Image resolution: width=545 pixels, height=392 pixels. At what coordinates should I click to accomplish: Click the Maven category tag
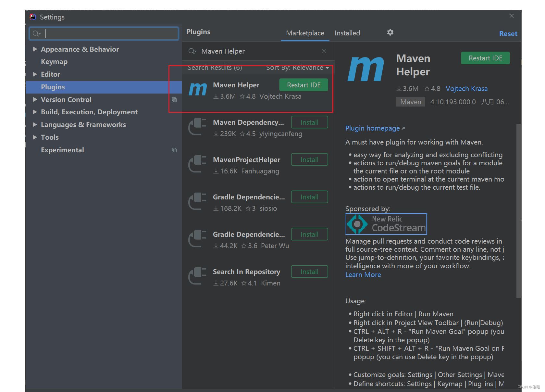click(x=411, y=102)
